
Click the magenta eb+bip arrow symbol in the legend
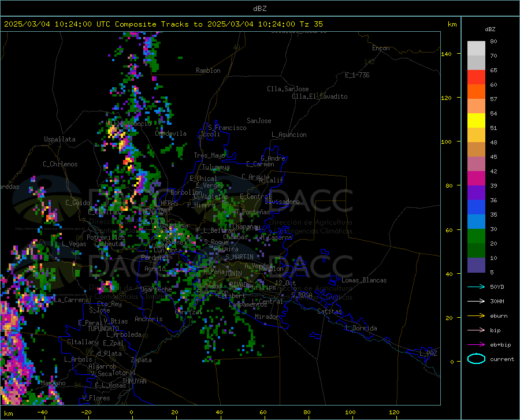click(476, 345)
